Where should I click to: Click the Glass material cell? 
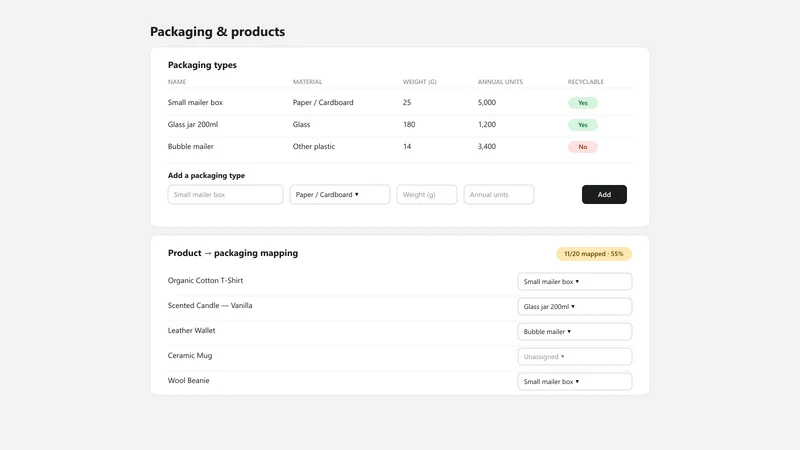coord(302,124)
